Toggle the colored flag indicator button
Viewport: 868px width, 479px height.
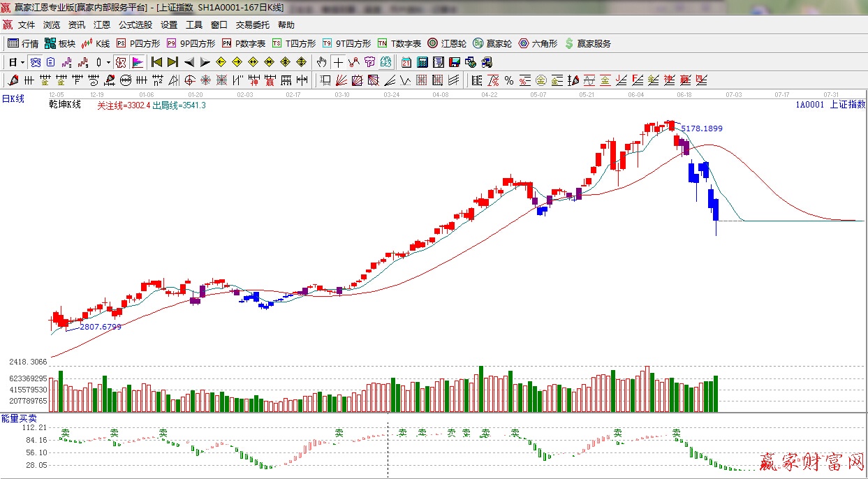(138, 62)
